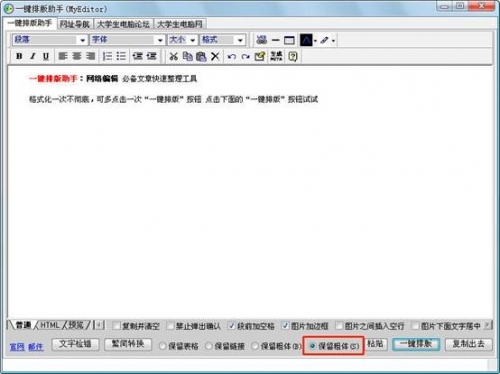This screenshot has width=500, height=374.
Task: Click the left arrow beside the view tabs
Action: tap(99, 325)
